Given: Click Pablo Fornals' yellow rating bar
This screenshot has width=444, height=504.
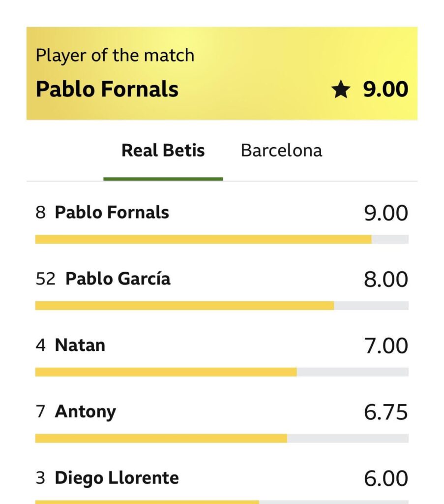Looking at the screenshot, I should coord(203,239).
